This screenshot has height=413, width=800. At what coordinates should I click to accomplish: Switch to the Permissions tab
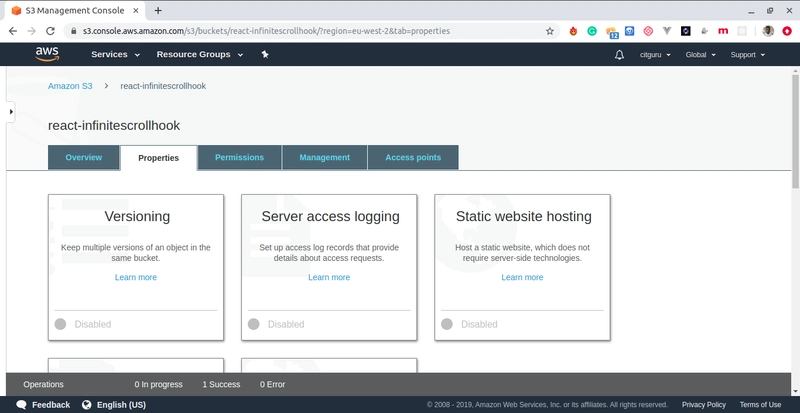[x=239, y=157]
